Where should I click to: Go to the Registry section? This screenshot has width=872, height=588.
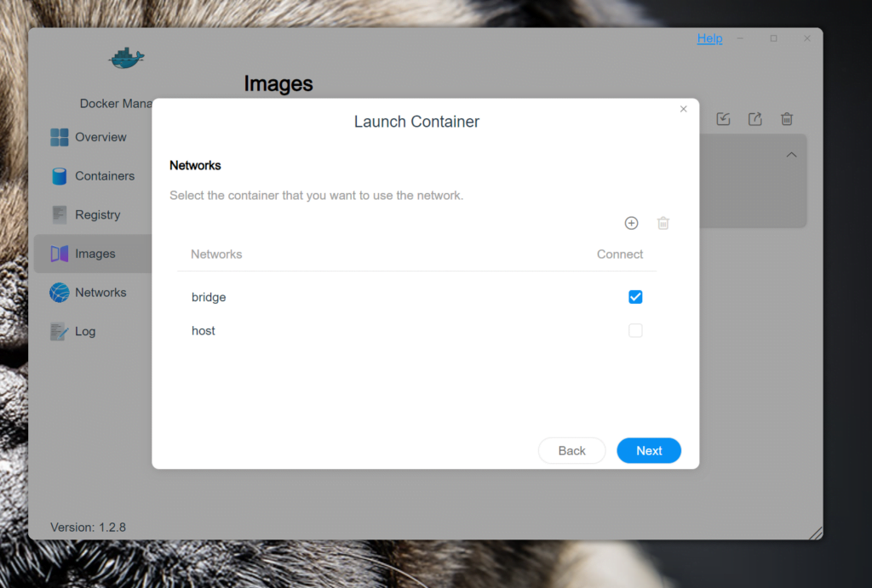click(97, 215)
